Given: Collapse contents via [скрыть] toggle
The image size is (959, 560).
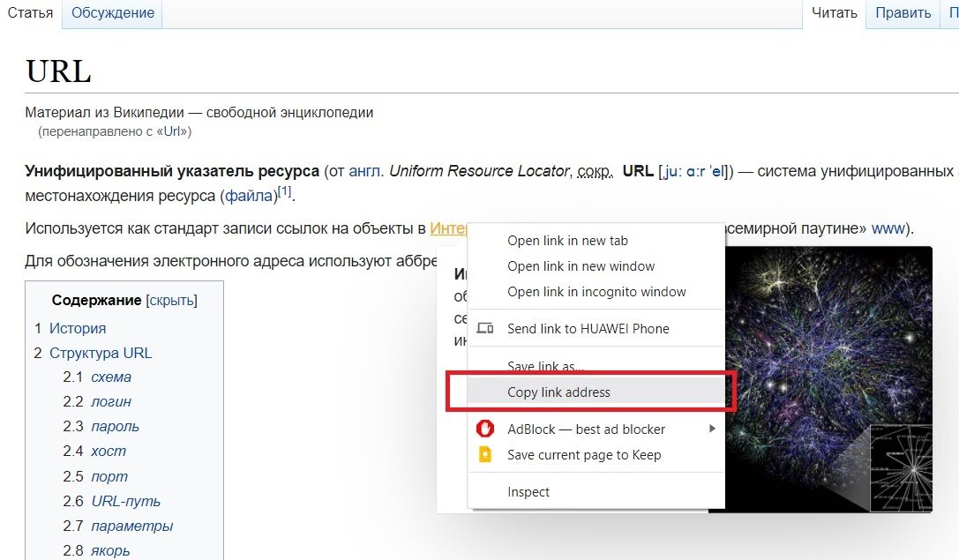Looking at the screenshot, I should click(171, 300).
